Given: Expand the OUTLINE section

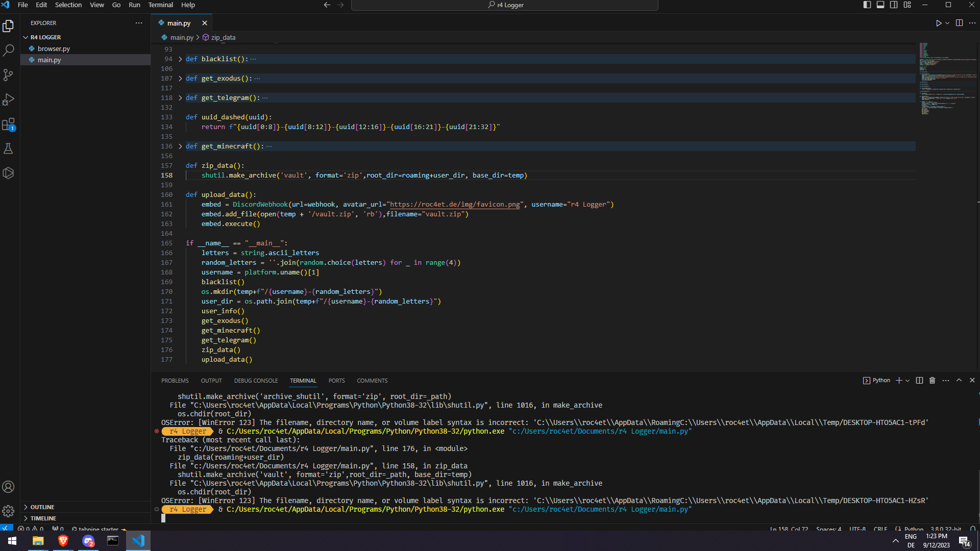Looking at the screenshot, I should 42,507.
